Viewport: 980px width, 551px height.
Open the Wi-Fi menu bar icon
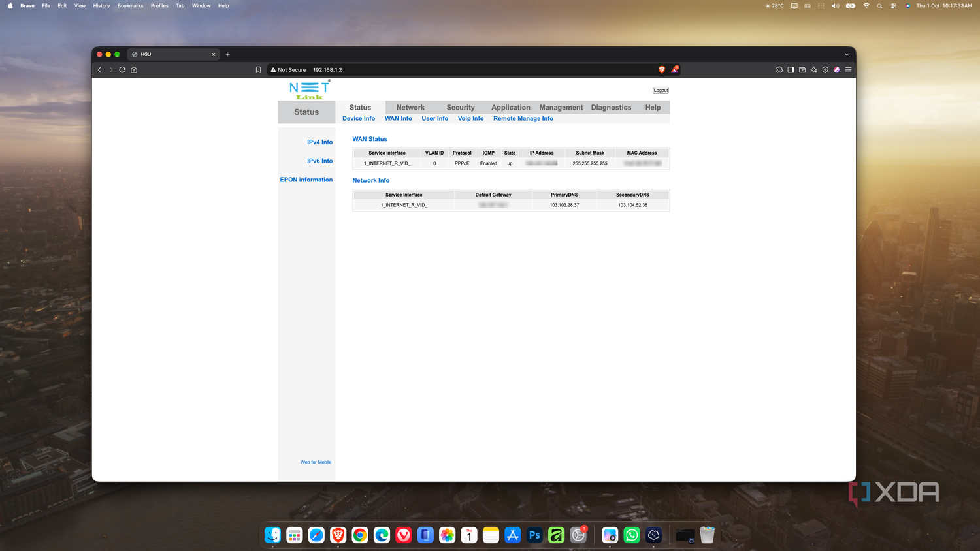point(866,6)
